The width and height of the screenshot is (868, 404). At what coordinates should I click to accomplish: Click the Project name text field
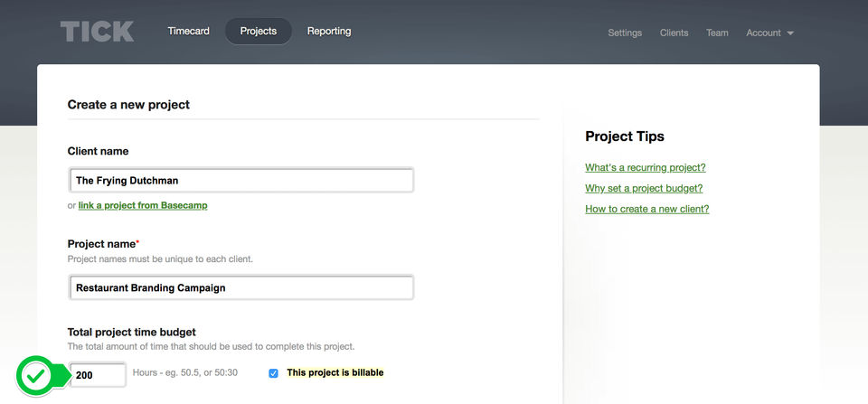pos(241,288)
